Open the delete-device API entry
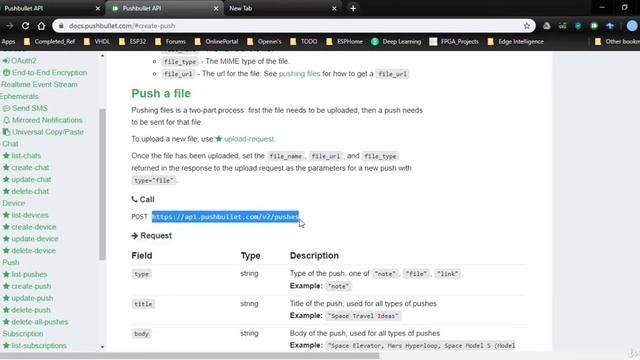640x360 pixels. [x=29, y=250]
